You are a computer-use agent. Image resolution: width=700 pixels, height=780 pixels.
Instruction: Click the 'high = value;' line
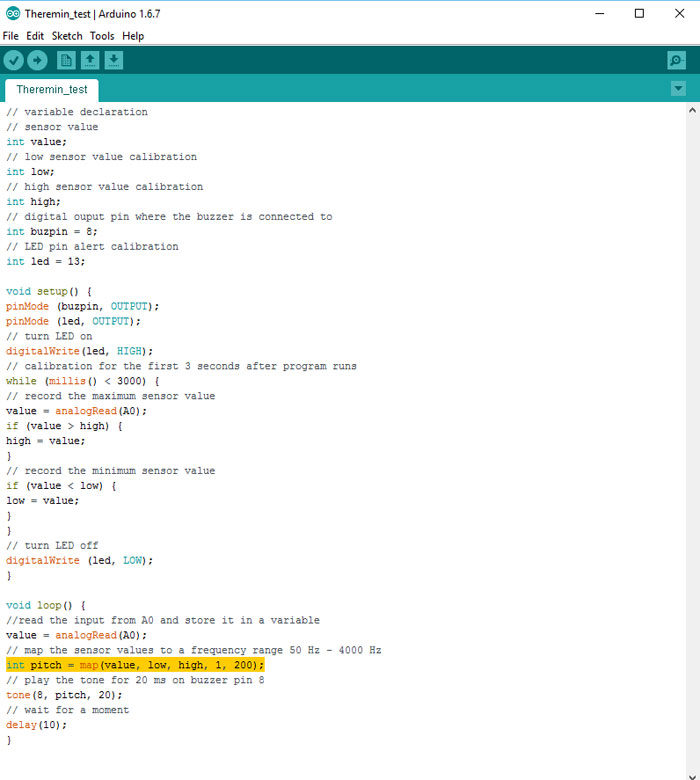pos(46,441)
